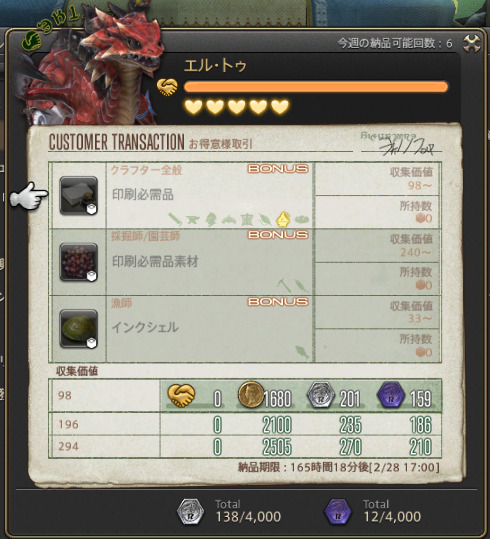Click the white scrip reward icon beside 201

[x=320, y=395]
